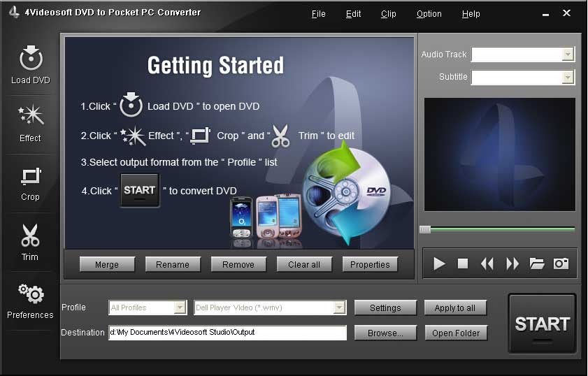Open profile Settings

click(x=385, y=308)
